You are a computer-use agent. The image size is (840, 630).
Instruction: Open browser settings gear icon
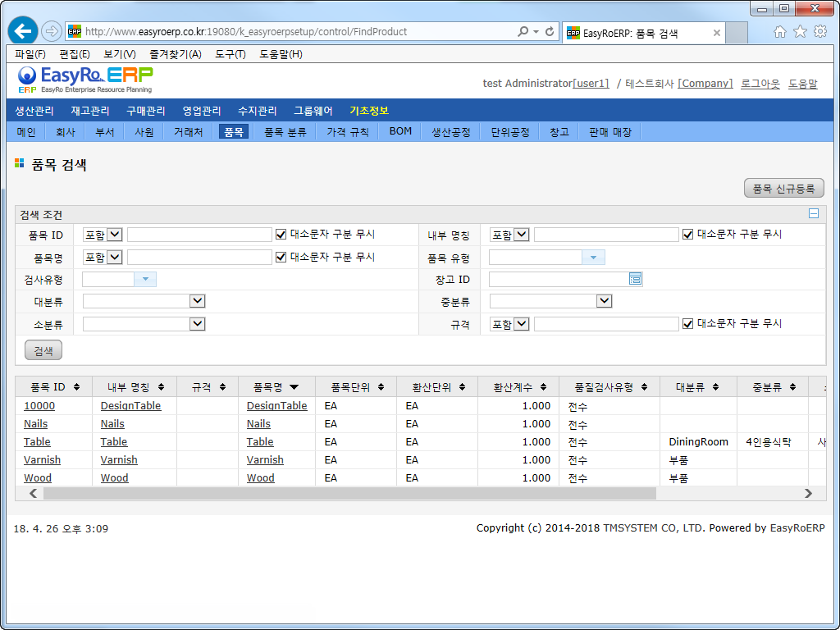(x=819, y=32)
